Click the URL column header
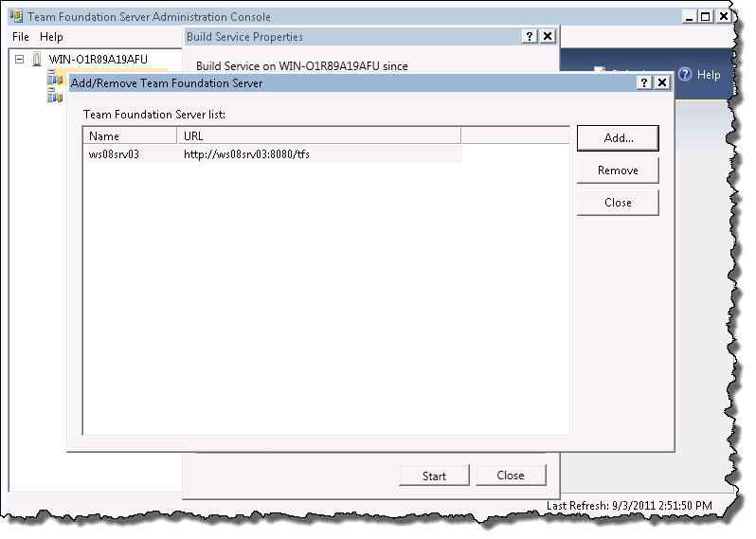756x539 pixels. point(318,136)
